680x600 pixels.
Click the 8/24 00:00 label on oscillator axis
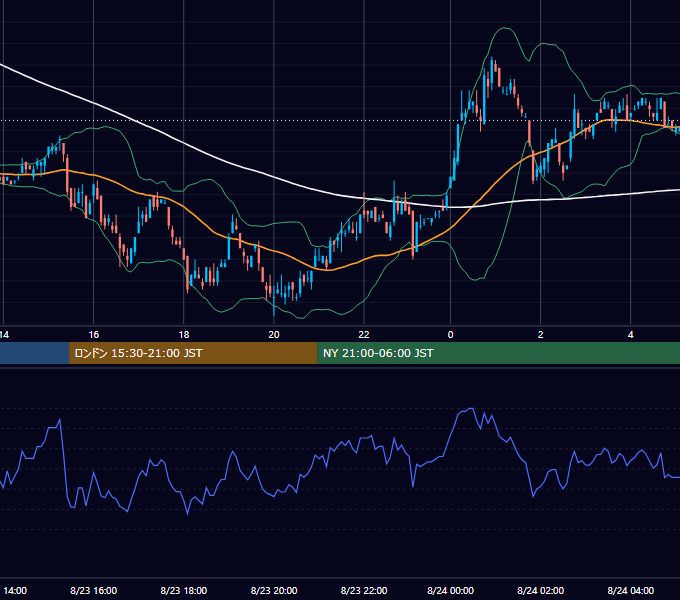pyautogui.click(x=451, y=590)
